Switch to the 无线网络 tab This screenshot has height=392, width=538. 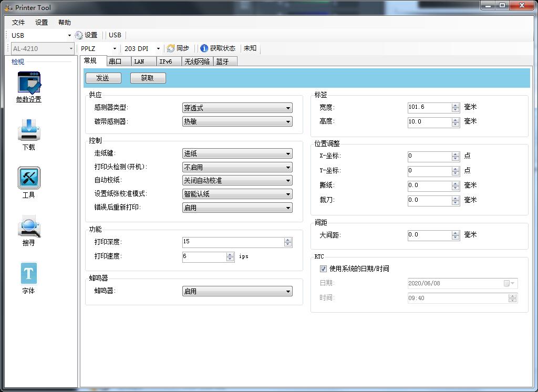pyautogui.click(x=198, y=61)
